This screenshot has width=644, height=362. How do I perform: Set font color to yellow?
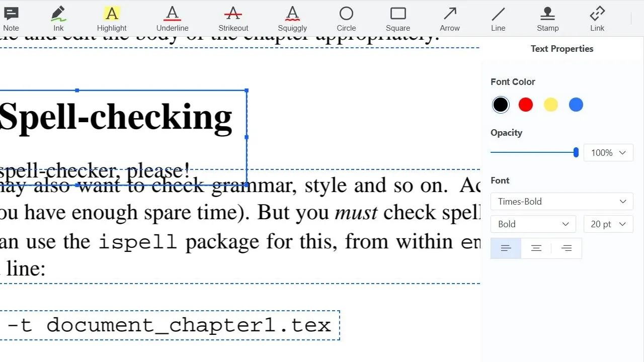[551, 105]
